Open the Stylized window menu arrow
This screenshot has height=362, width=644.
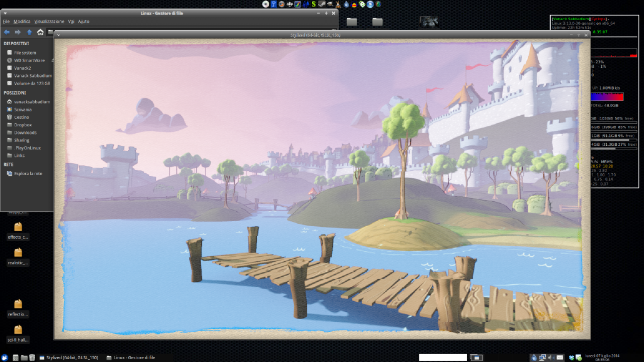pyautogui.click(x=59, y=35)
